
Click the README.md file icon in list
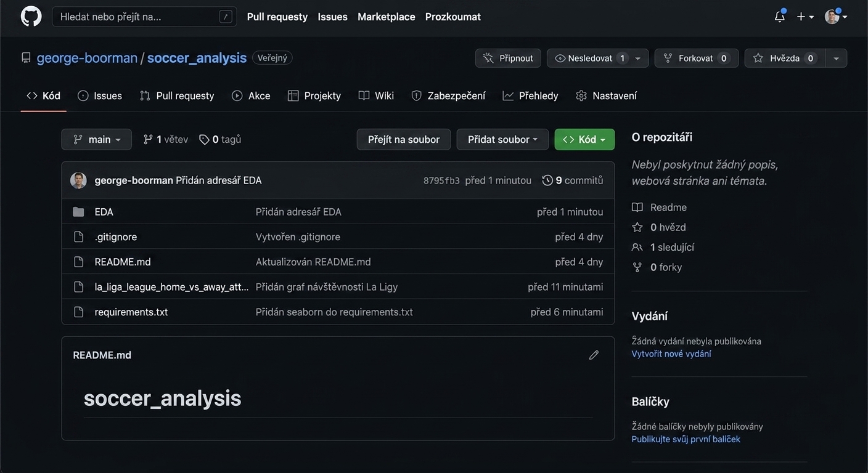point(78,262)
